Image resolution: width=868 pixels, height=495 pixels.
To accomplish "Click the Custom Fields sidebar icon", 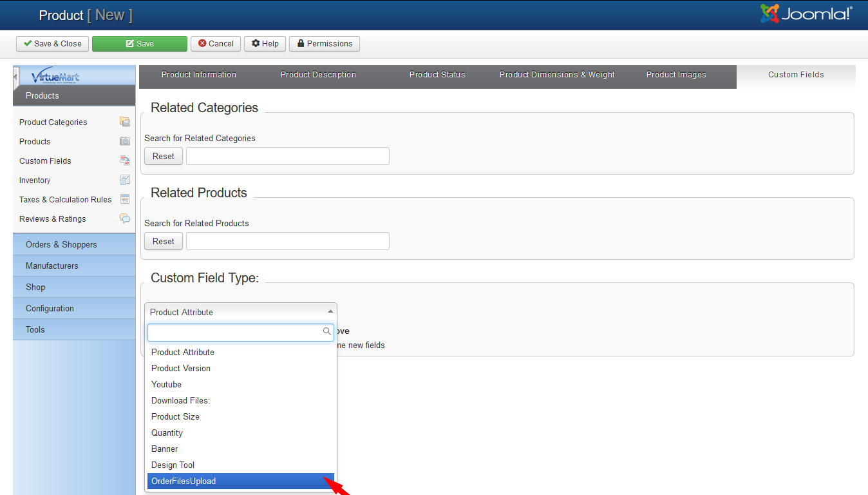I will pos(125,160).
